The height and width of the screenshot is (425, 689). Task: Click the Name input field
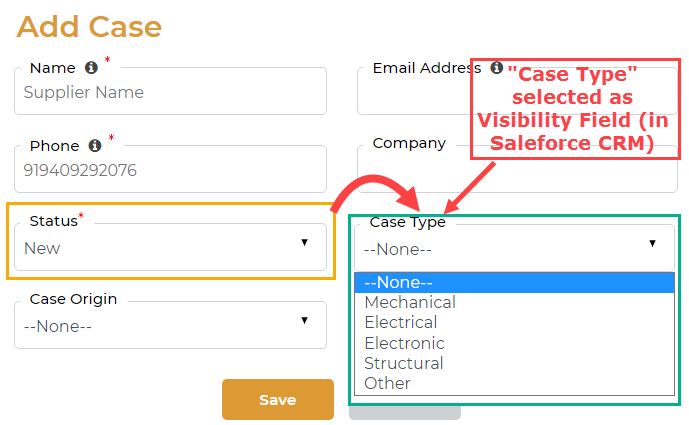[170, 93]
